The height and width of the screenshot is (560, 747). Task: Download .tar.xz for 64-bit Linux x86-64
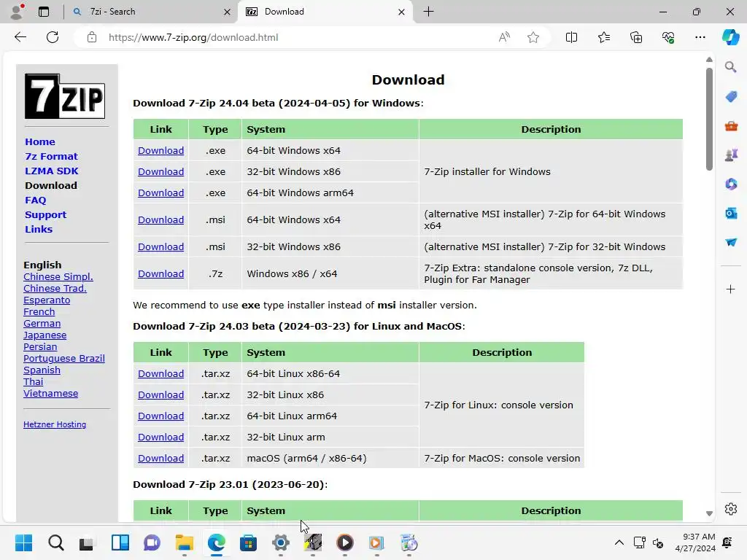pos(161,374)
